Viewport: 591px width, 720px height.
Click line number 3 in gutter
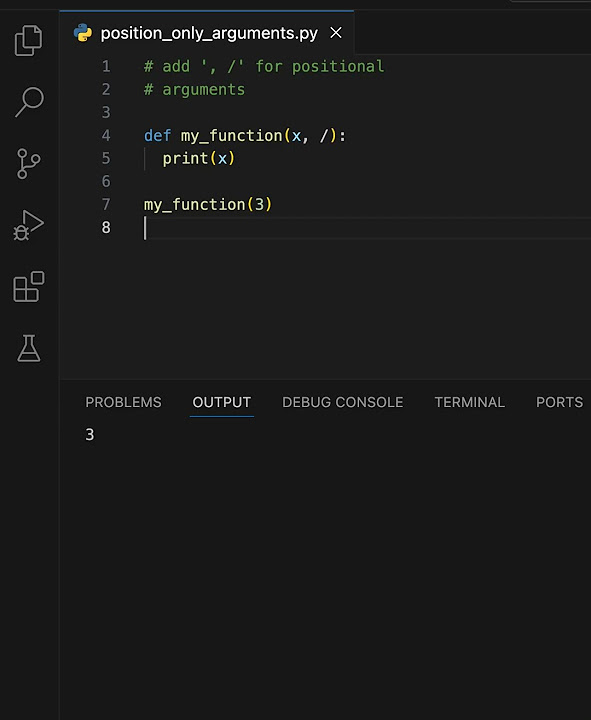point(106,112)
